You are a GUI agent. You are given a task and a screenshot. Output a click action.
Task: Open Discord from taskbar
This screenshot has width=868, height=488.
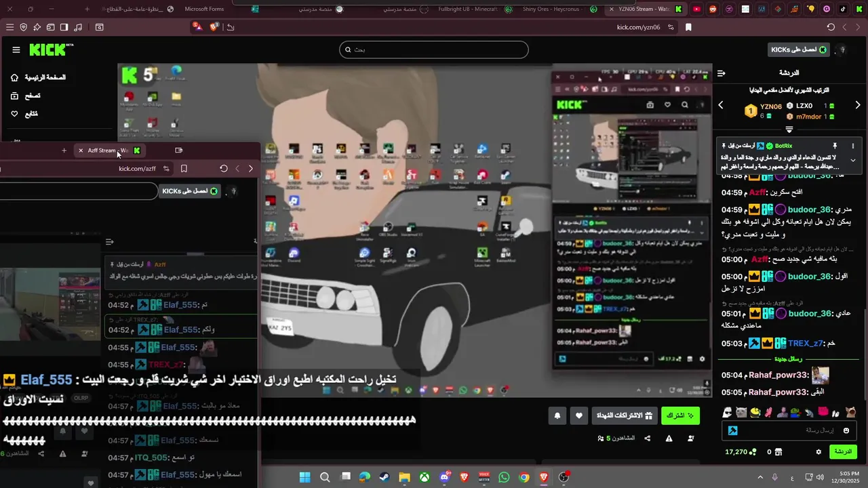pos(445,477)
